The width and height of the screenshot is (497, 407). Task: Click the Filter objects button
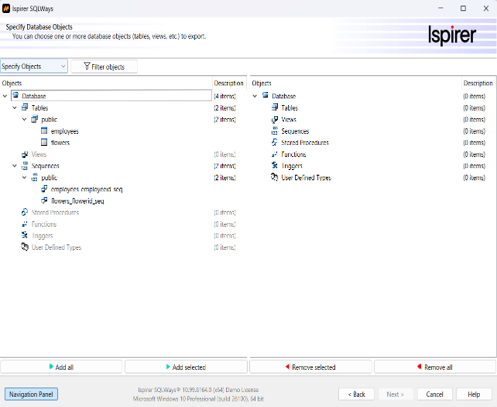tap(104, 66)
